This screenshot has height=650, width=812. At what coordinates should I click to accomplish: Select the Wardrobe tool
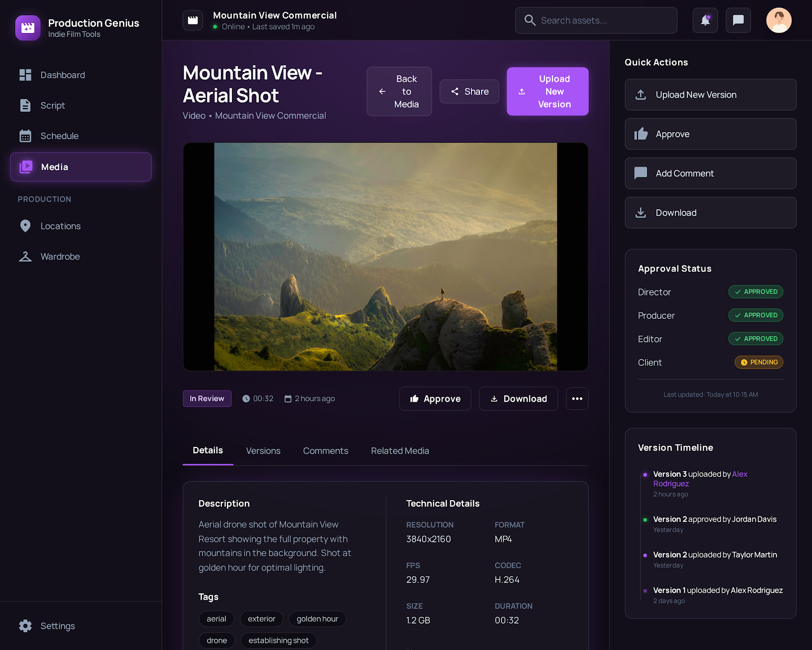(60, 256)
